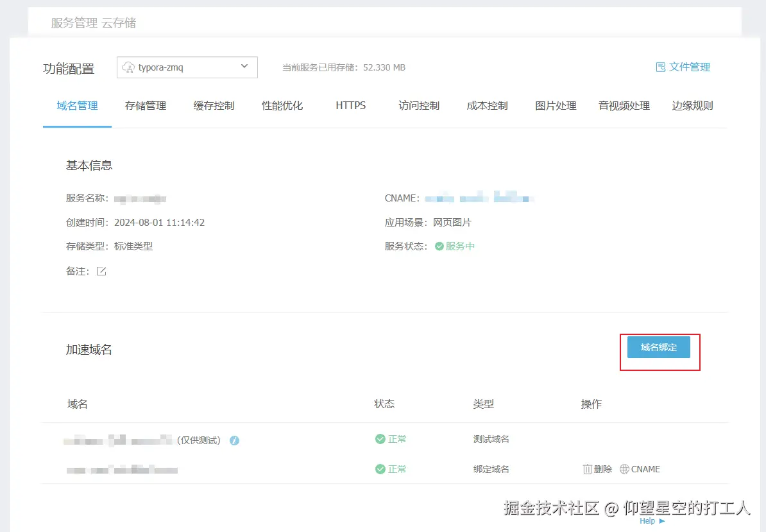
Task: Click the (仅供测试) label
Action: click(198, 440)
